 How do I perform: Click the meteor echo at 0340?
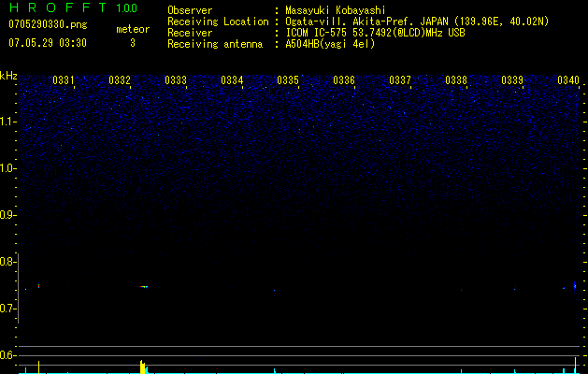coord(575,286)
